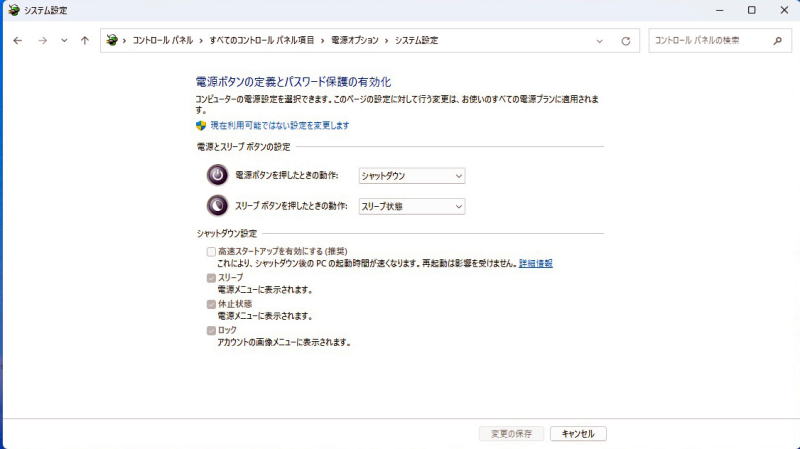Open the power button action シャットダウン dropdown
This screenshot has height=449, width=800.
411,176
